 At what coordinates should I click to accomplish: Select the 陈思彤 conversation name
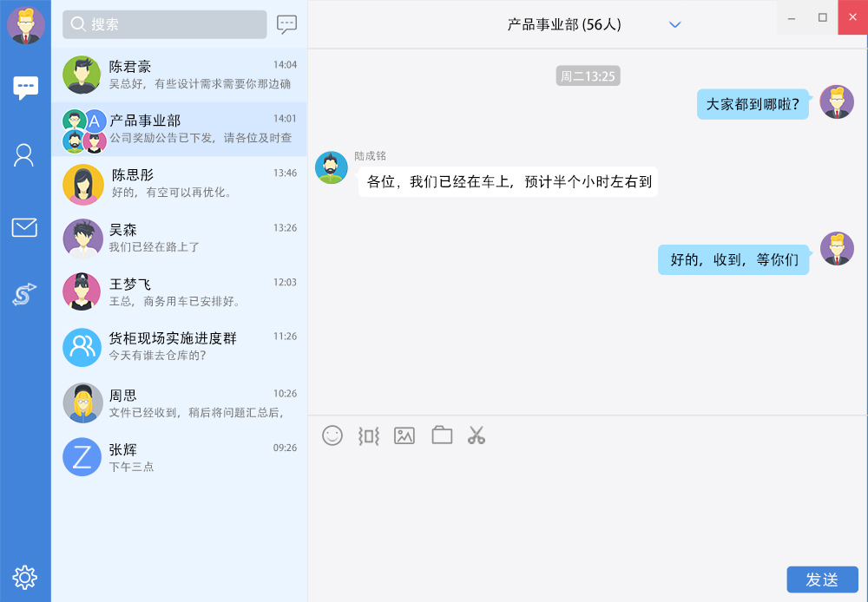[x=133, y=175]
